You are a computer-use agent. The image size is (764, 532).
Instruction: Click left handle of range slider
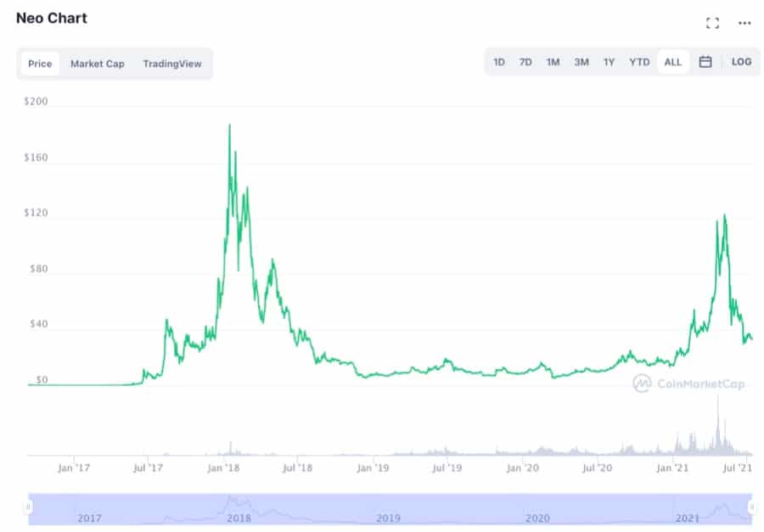(28, 507)
